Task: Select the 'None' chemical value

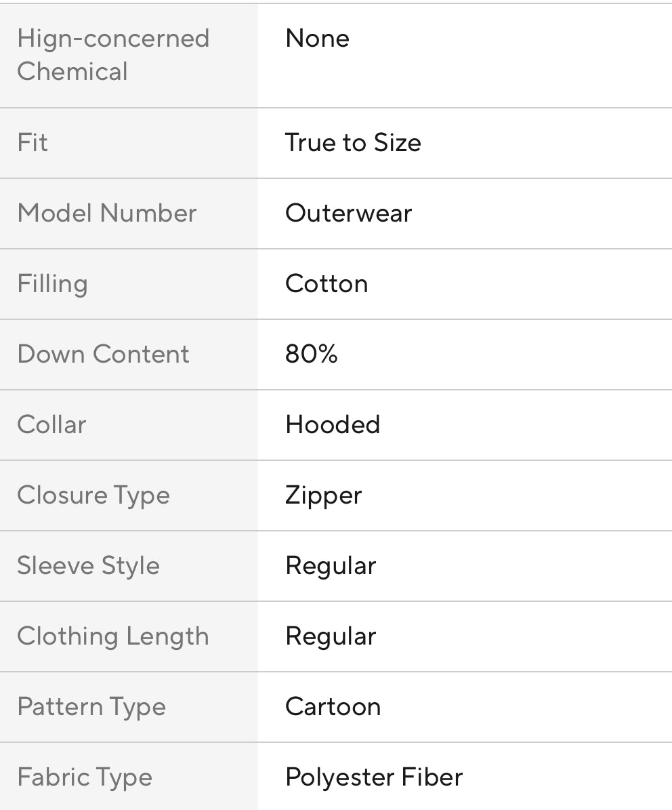Action: coord(317,39)
